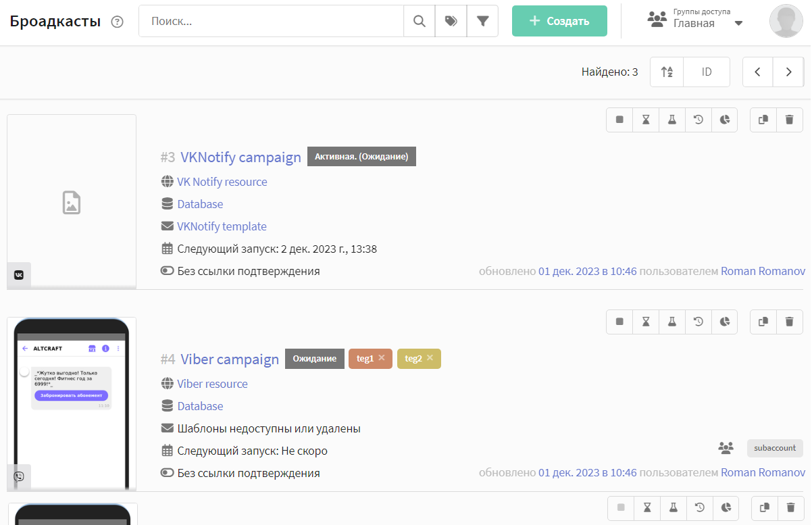Toggle the sort order icon
812x525 pixels.
tap(667, 72)
